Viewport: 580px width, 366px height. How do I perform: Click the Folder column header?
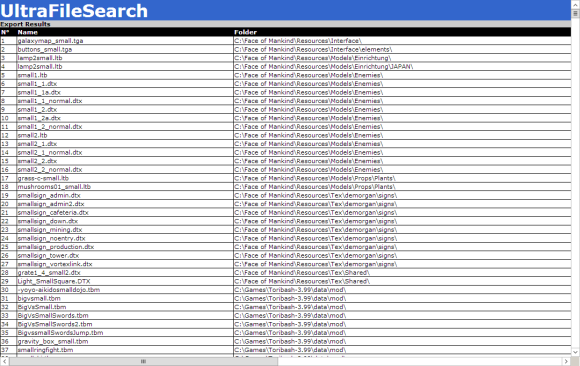(245, 32)
